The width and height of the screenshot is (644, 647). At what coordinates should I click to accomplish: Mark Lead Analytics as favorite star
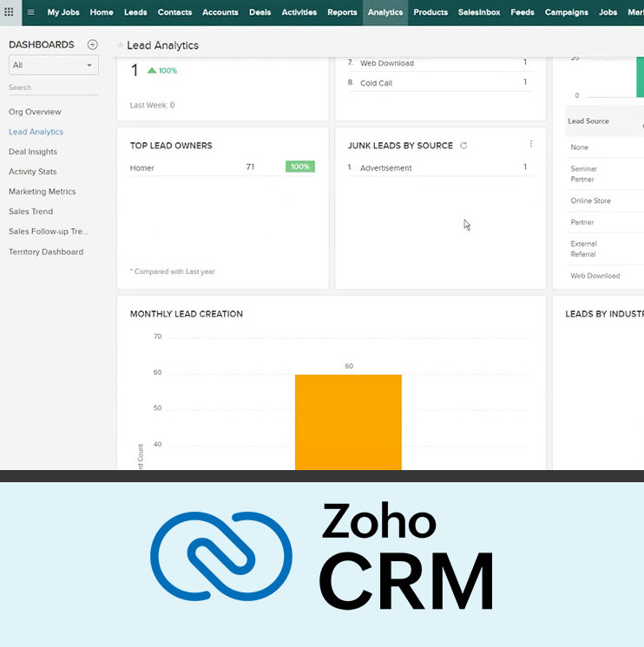tap(121, 45)
